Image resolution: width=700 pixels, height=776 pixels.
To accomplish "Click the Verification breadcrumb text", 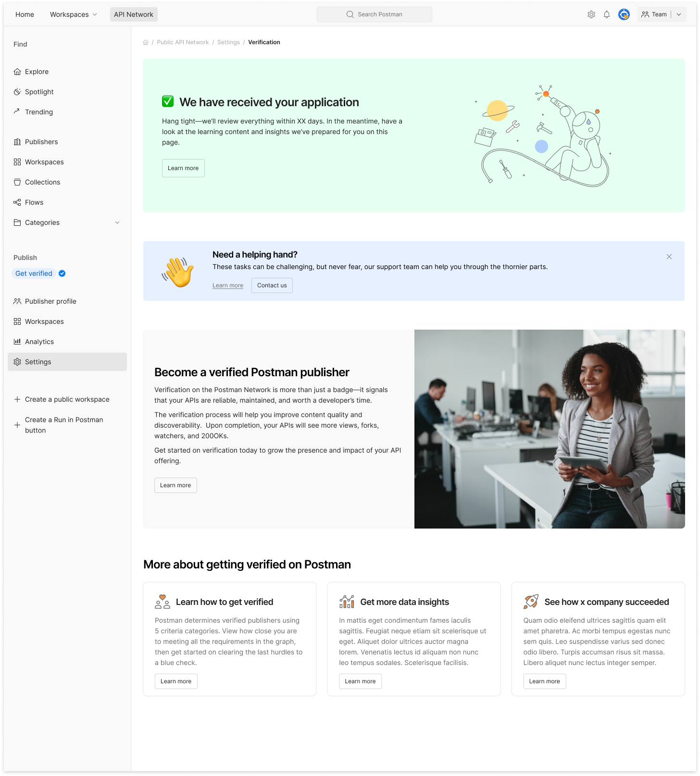I will [x=264, y=42].
